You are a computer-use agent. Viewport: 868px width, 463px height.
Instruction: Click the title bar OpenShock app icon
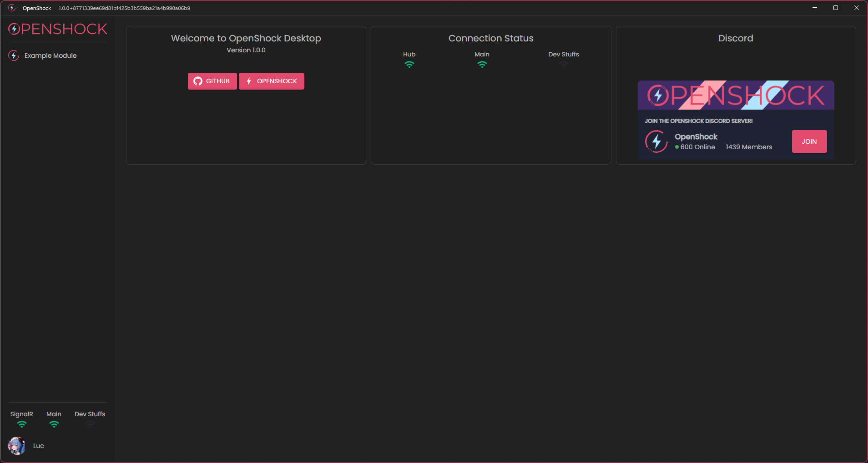(12, 8)
